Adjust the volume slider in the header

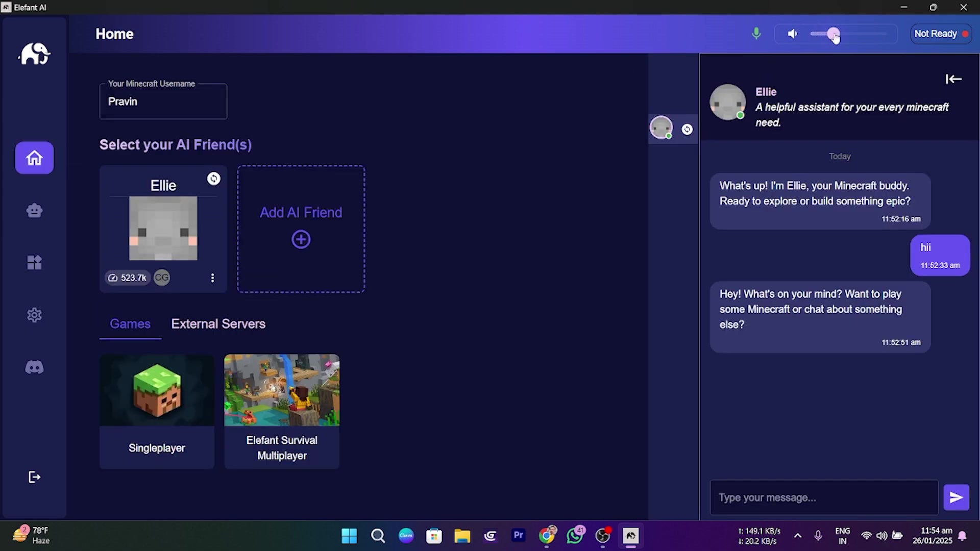[x=832, y=33]
